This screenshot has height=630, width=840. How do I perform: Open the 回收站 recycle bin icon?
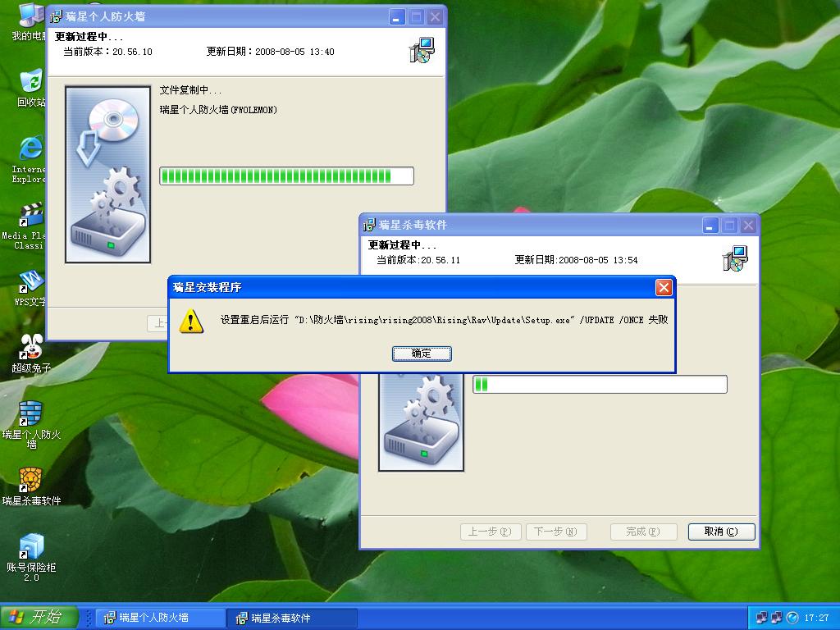[31, 87]
